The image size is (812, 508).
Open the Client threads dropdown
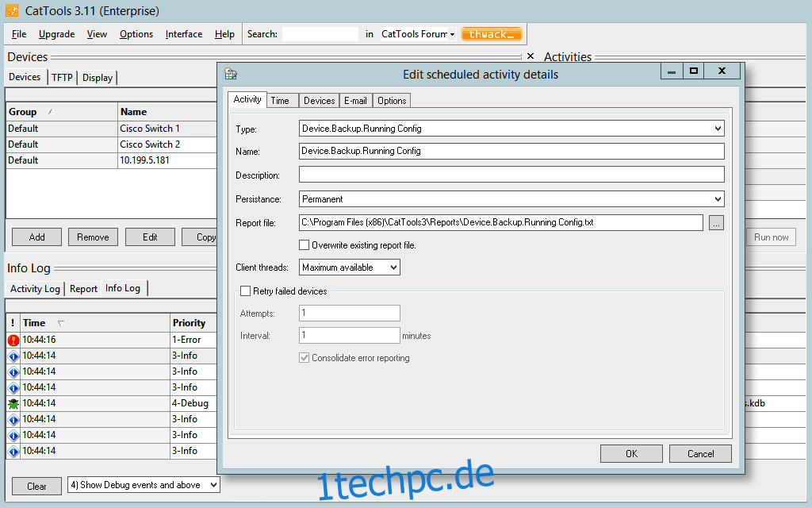pyautogui.click(x=393, y=267)
